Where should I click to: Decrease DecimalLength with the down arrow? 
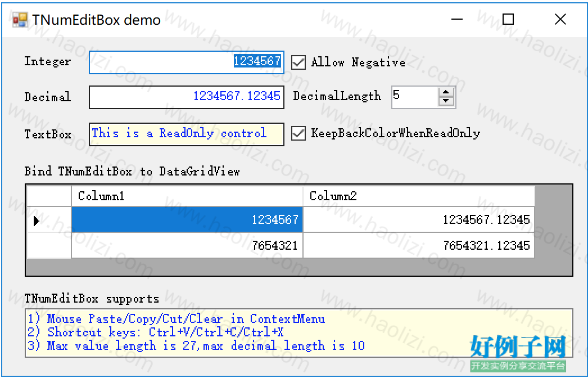pyautogui.click(x=446, y=101)
